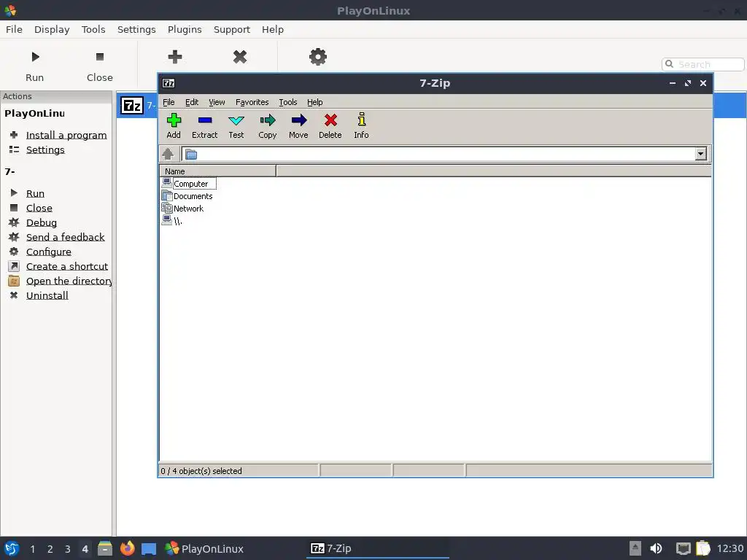The height and width of the screenshot is (560, 747).
Task: Run Test on the archive in 7-Zip
Action: pyautogui.click(x=236, y=125)
